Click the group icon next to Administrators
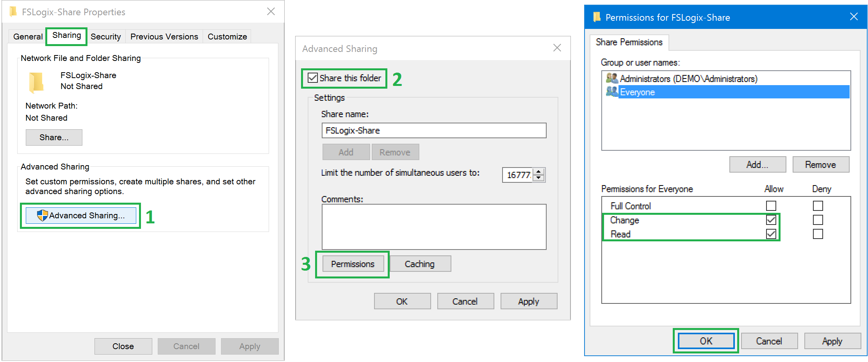 (611, 78)
